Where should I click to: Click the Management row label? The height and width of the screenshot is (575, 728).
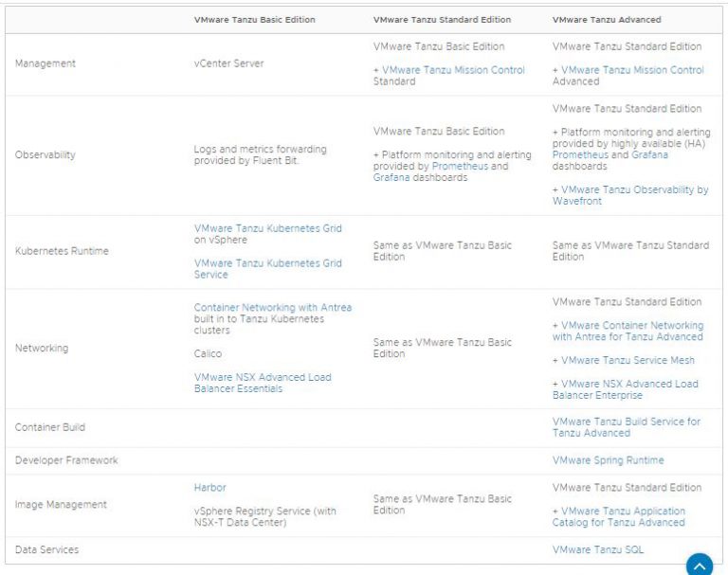[45, 63]
